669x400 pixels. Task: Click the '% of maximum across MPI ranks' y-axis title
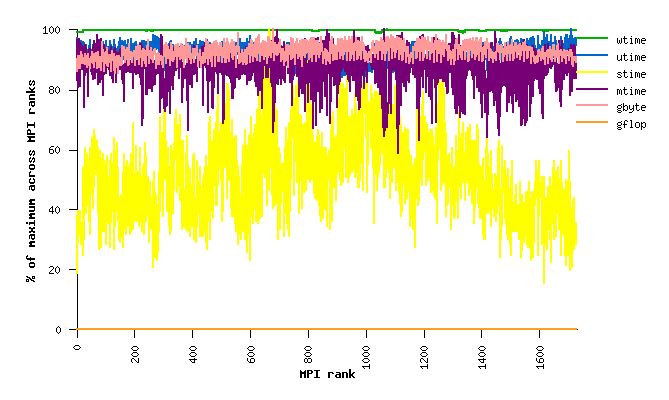31,181
